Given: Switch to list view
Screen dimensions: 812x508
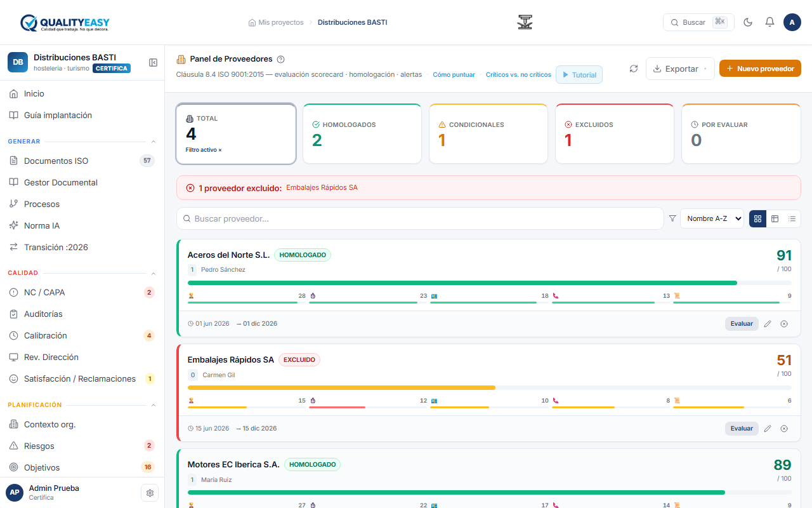Looking at the screenshot, I should tap(792, 218).
